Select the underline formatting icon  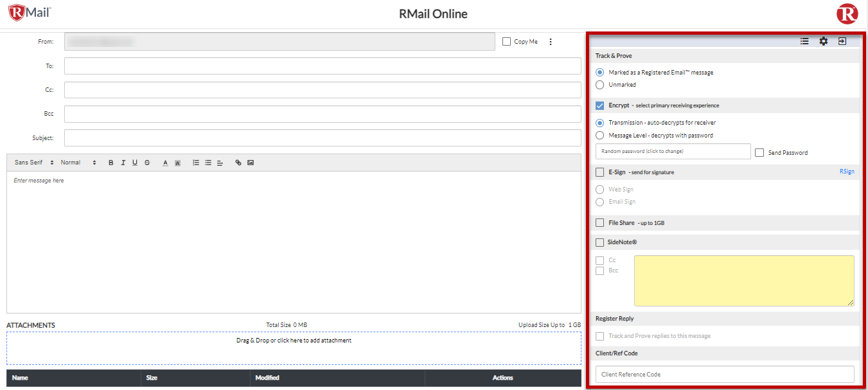pyautogui.click(x=134, y=162)
